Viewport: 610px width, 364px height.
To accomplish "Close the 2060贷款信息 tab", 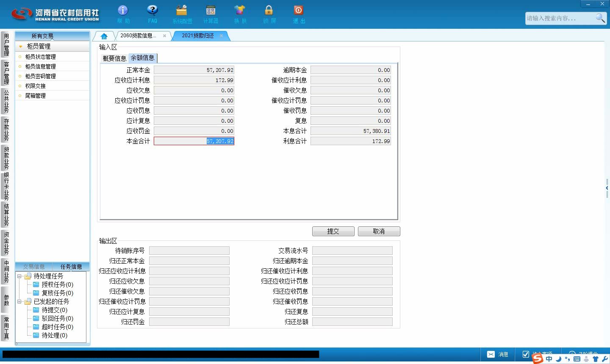I will coord(164,36).
